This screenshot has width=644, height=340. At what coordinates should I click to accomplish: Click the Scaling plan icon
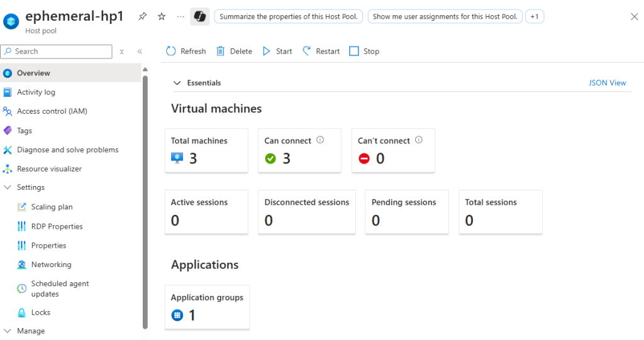click(x=22, y=207)
